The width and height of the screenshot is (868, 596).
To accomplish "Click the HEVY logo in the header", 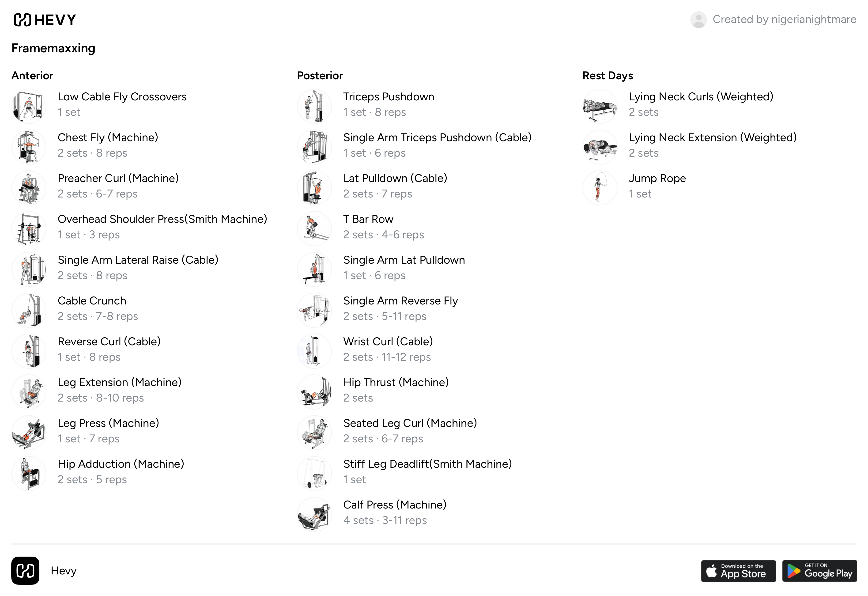I will pyautogui.click(x=45, y=20).
